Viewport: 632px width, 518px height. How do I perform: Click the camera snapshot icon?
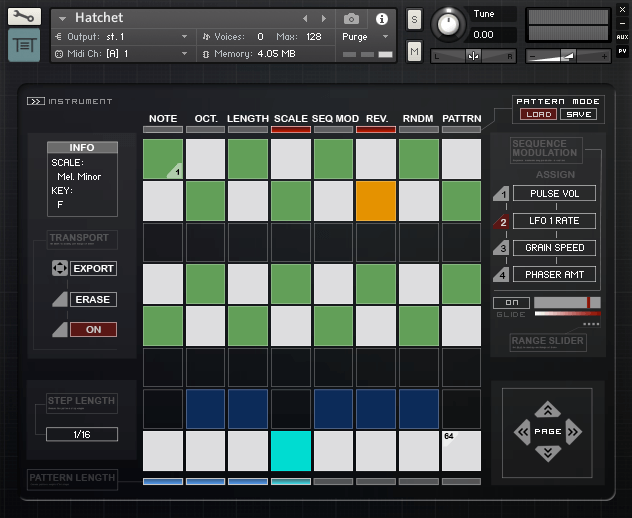[351, 19]
